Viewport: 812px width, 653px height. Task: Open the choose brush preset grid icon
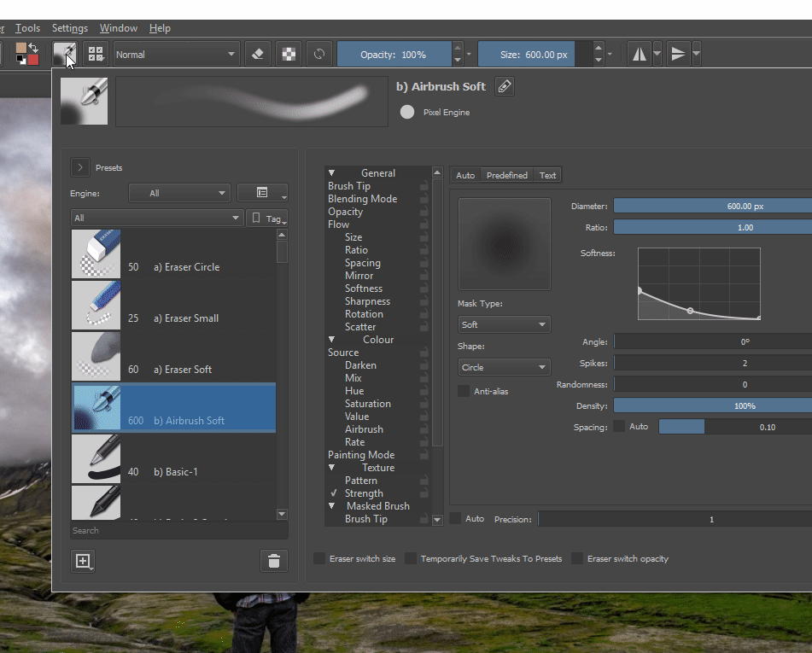click(96, 54)
